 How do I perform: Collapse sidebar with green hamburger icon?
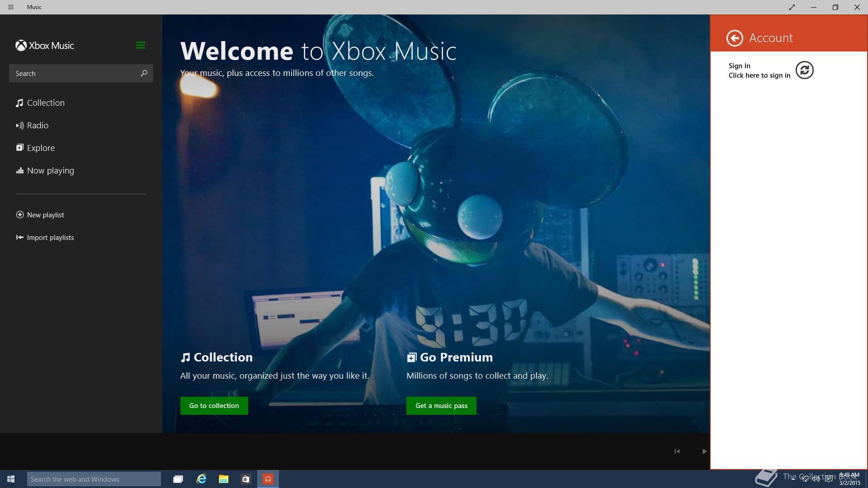140,45
